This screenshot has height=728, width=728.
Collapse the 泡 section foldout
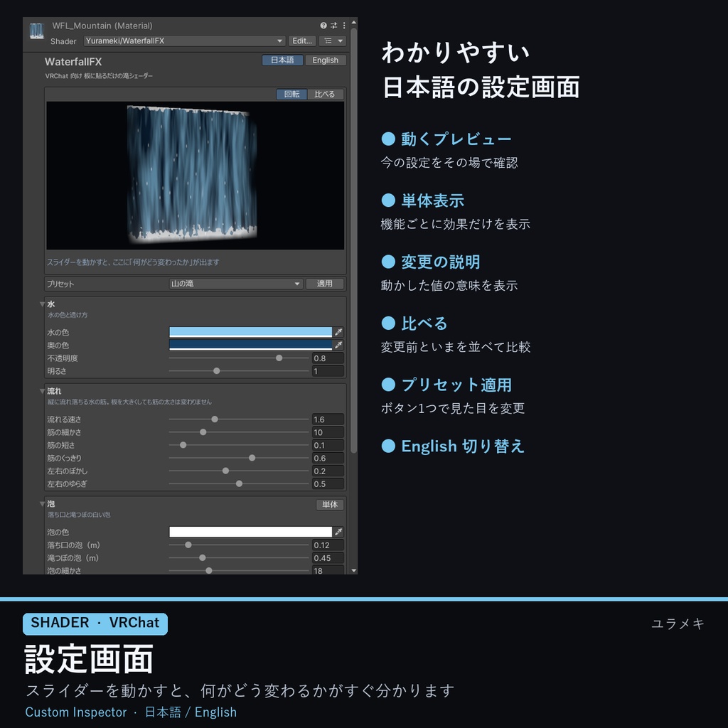[42, 504]
